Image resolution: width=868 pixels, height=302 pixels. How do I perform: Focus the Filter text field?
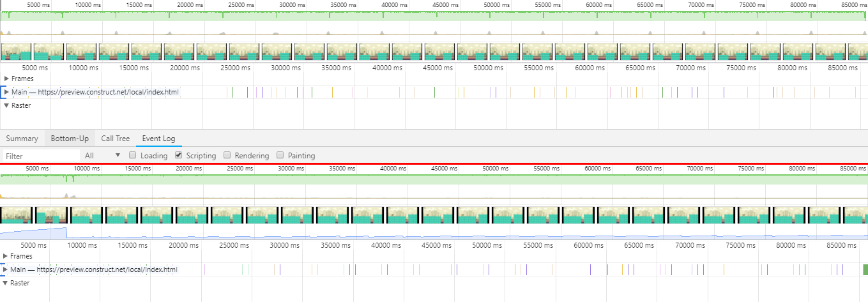click(x=40, y=156)
